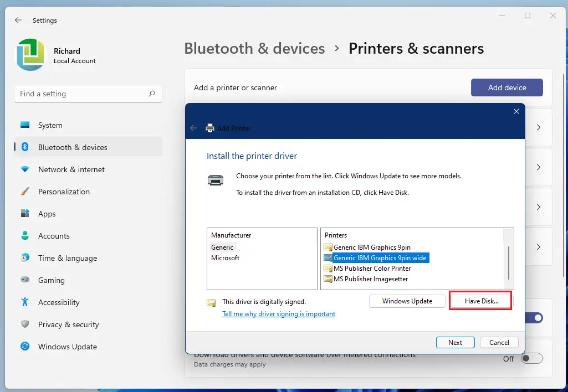Click the Add Printer title printer icon

[x=210, y=128]
